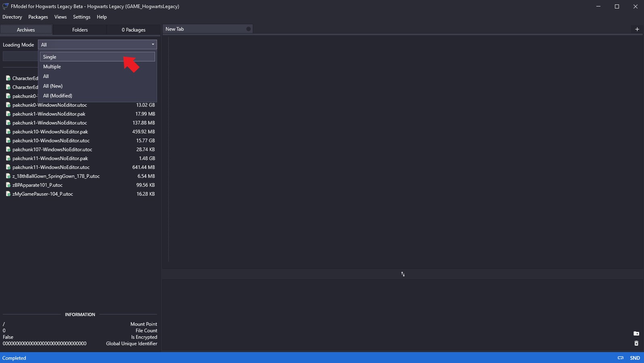Click file icon of pakchunk107-WindowsNoEditor.utoc
Screen dimensions: 644x363
pyautogui.click(x=8, y=150)
